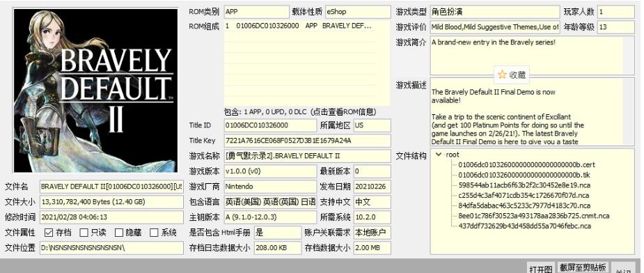The height and width of the screenshot is (273, 644).
Task: Toggle the 存档 file attribute checkbox
Action: [49, 233]
